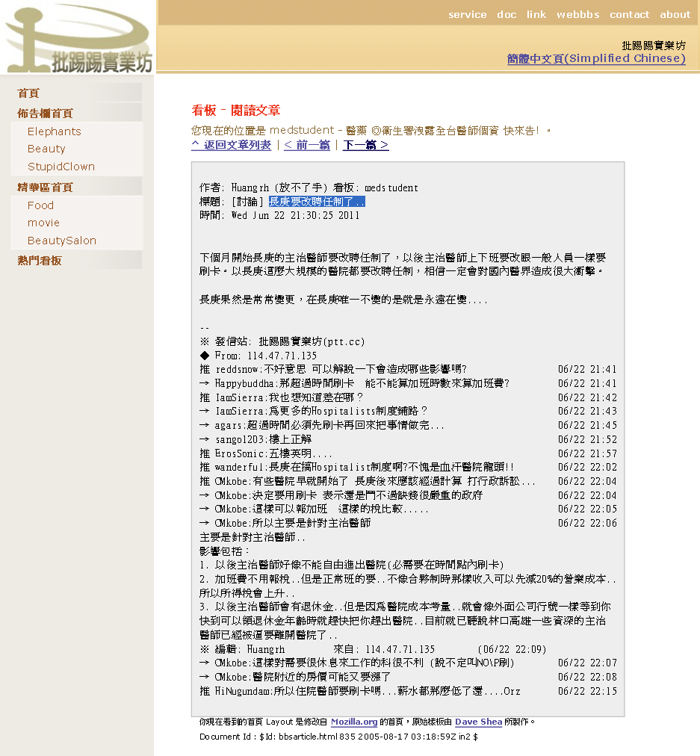Click the author line Huangrh
The height and width of the screenshot is (756, 700).
click(x=309, y=188)
